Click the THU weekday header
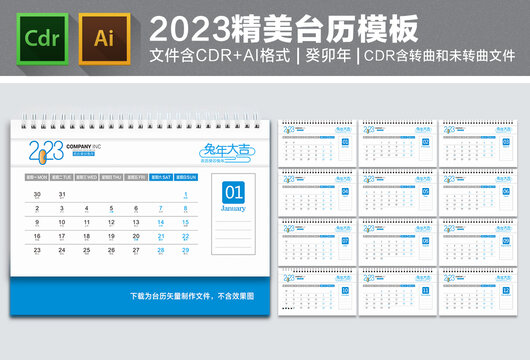Viewport: 530px width, 360px height. click(x=111, y=177)
